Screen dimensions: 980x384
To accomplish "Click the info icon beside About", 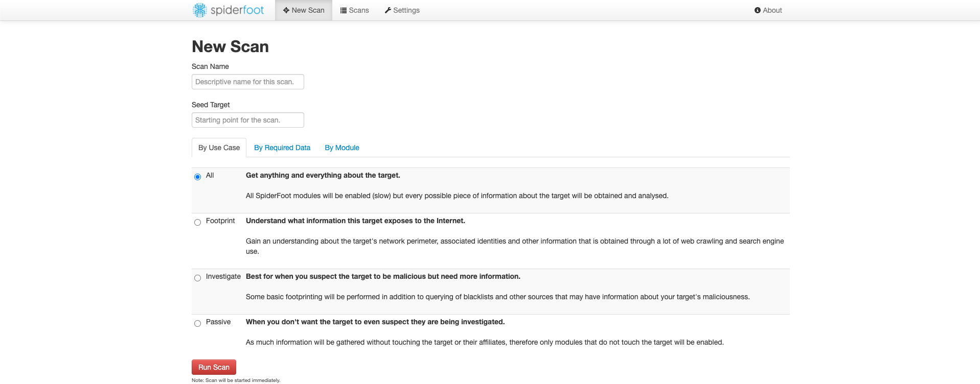I will coord(758,10).
